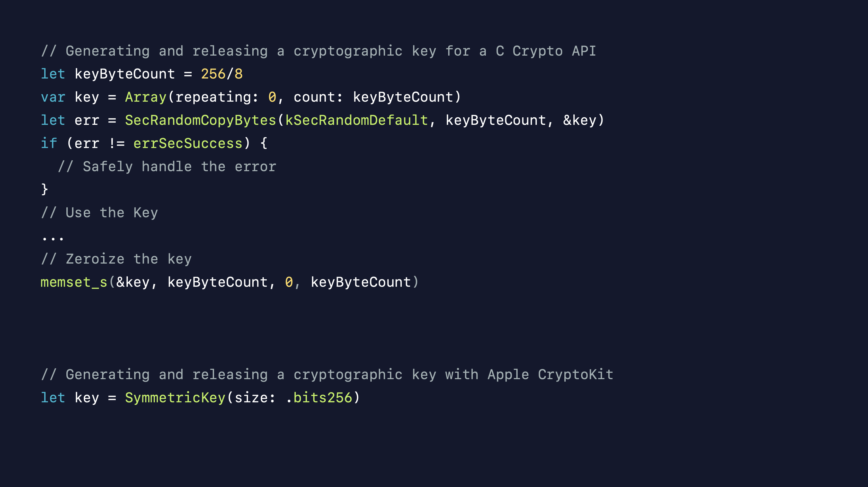This screenshot has width=868, height=487.
Task: Click the closing brace of if block
Action: click(45, 189)
